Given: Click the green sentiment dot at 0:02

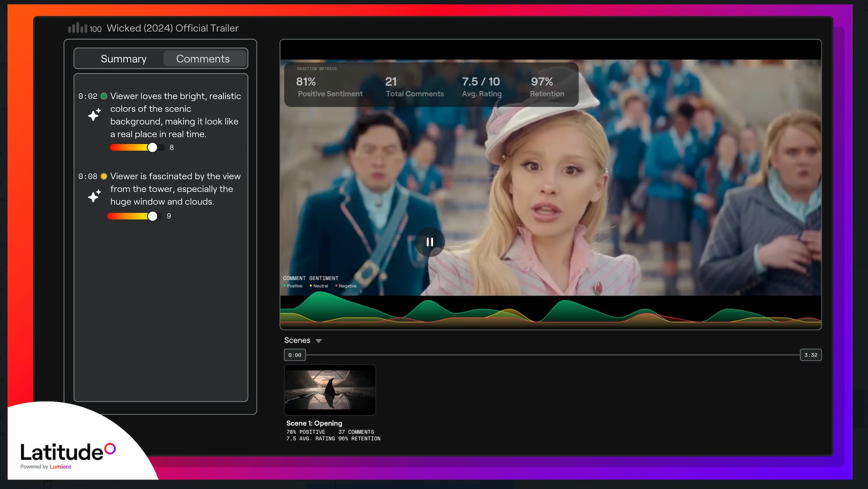Looking at the screenshot, I should (104, 96).
